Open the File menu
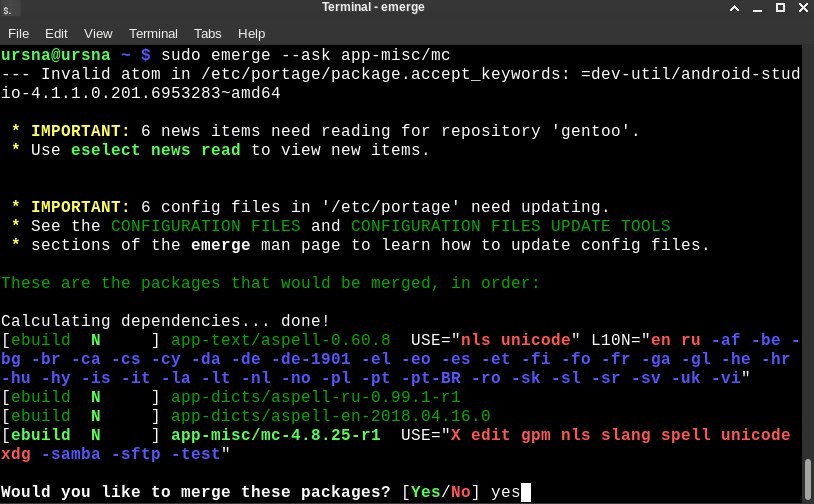This screenshot has width=814, height=504. (x=19, y=34)
